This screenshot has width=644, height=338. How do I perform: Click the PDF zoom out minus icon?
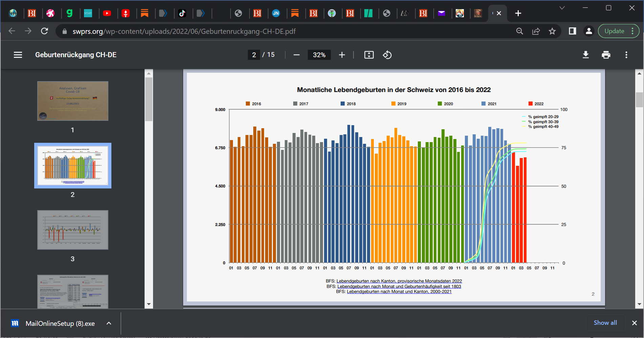coord(296,55)
